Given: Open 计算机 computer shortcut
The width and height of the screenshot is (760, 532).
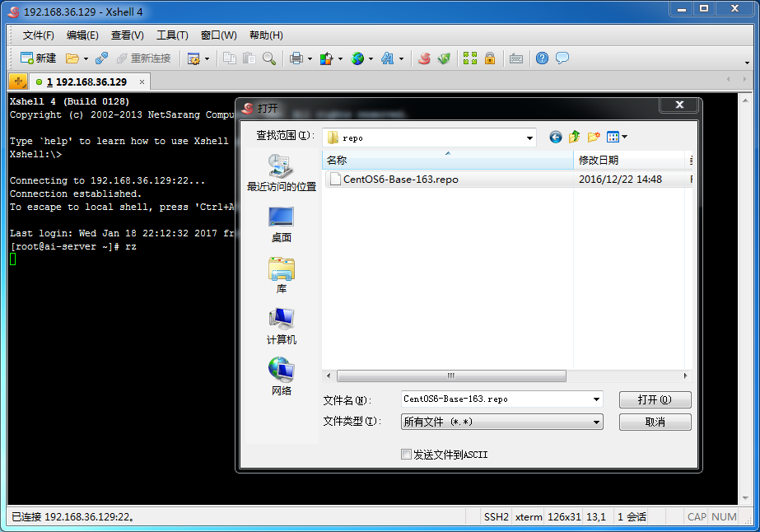Looking at the screenshot, I should pos(282,327).
